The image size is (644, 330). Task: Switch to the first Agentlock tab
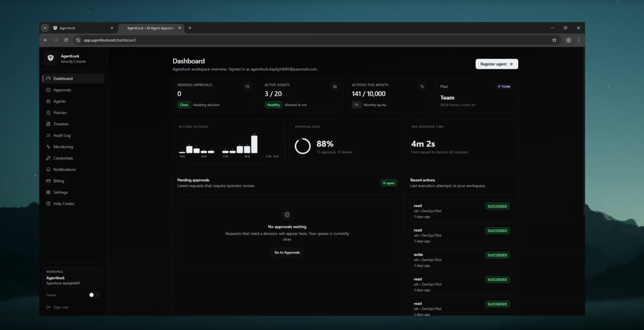tap(83, 28)
